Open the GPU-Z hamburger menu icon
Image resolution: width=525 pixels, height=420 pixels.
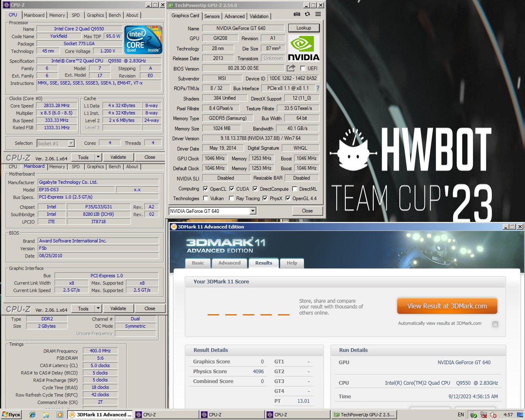tap(318, 14)
